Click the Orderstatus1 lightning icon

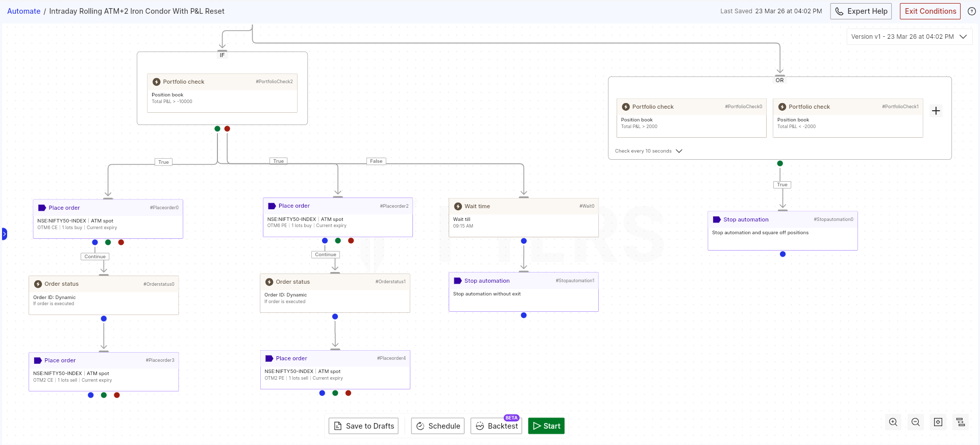pos(269,282)
